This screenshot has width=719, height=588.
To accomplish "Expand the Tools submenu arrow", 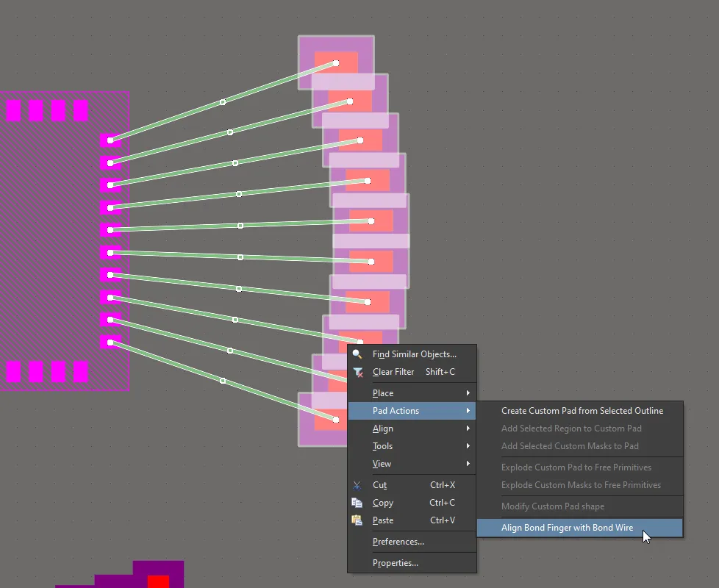I will click(468, 446).
